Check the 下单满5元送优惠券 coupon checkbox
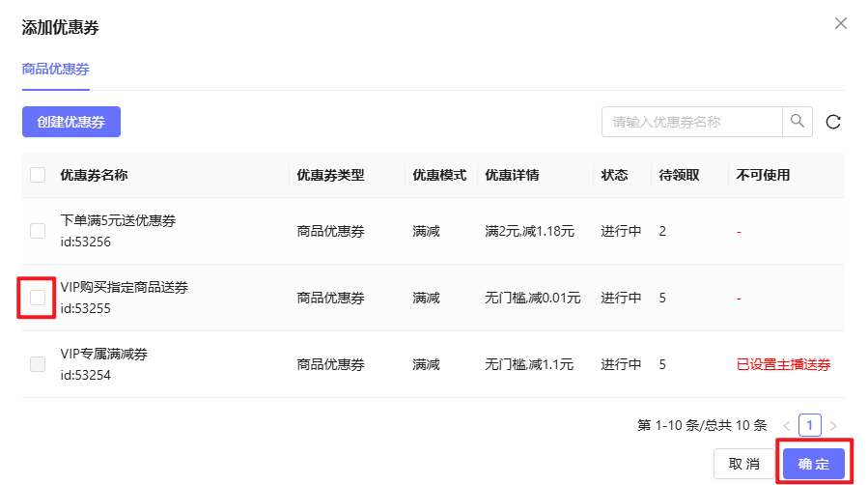This screenshot has height=485, width=868. pyautogui.click(x=38, y=231)
